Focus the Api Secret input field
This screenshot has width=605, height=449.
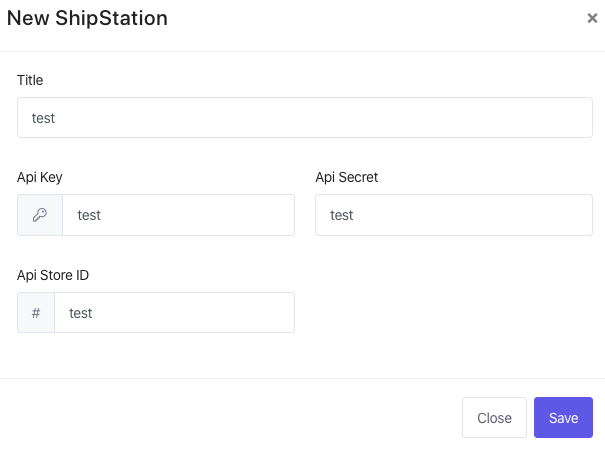pyautogui.click(x=454, y=215)
